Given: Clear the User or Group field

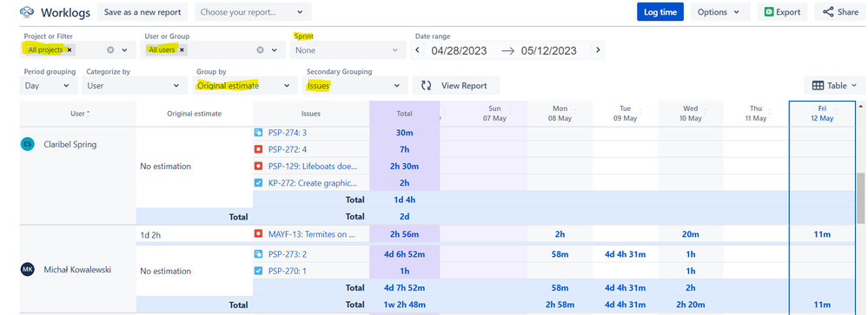Looking at the screenshot, I should [260, 49].
